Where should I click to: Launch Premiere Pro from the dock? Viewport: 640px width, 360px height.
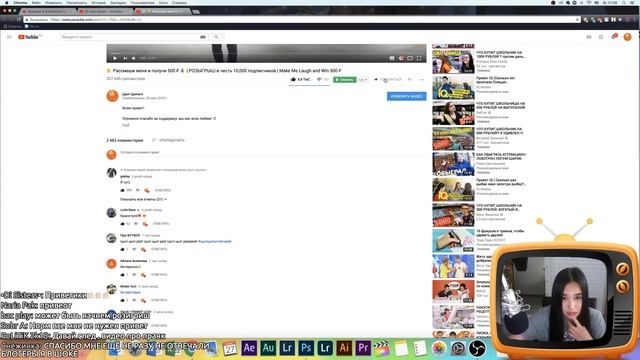pos(363,348)
